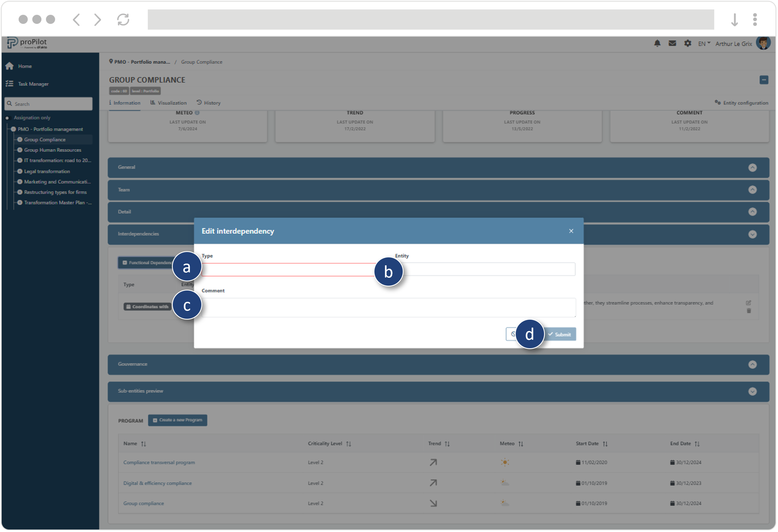Expand the General section chevron
Viewport: 778px width, 532px height.
[x=752, y=168]
